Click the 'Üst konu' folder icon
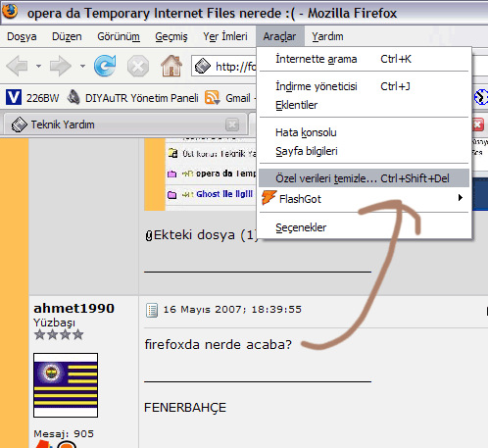Image resolution: width=488 pixels, height=448 pixels. point(172,153)
